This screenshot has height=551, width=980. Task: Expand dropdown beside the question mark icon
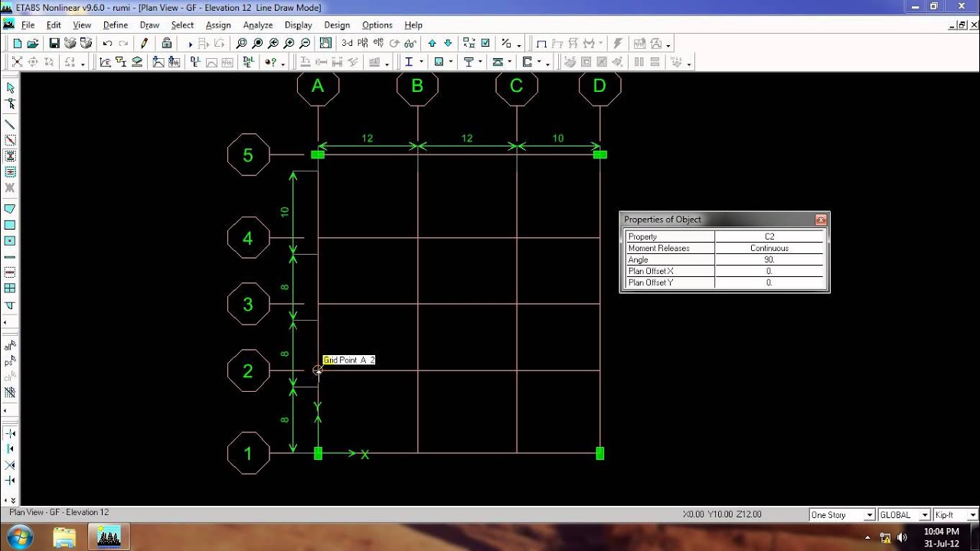tap(283, 63)
